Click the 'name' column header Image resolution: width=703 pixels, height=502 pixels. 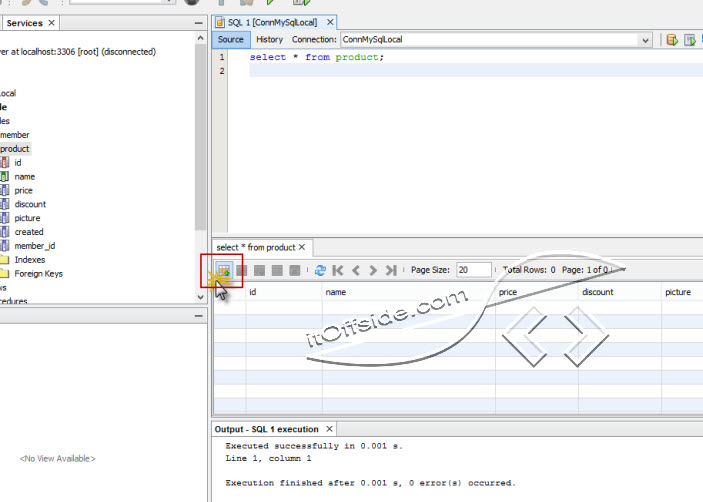336,292
